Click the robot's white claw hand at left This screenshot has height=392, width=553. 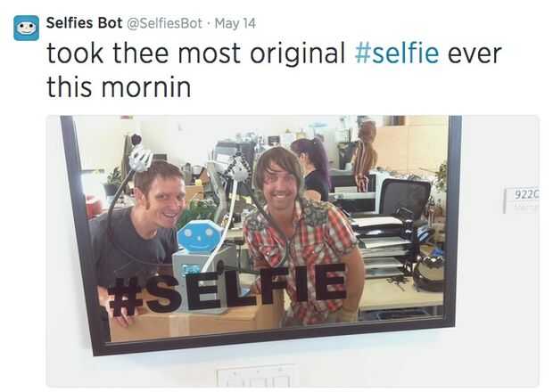(x=142, y=158)
